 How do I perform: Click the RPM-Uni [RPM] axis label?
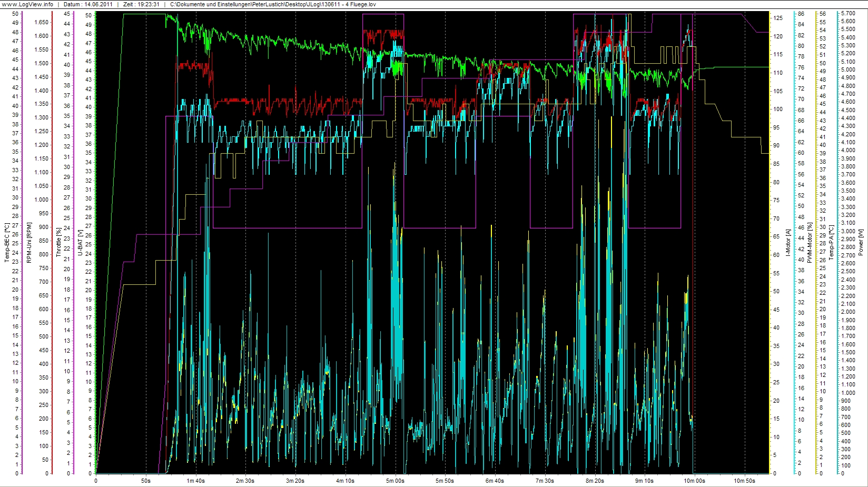29,242
